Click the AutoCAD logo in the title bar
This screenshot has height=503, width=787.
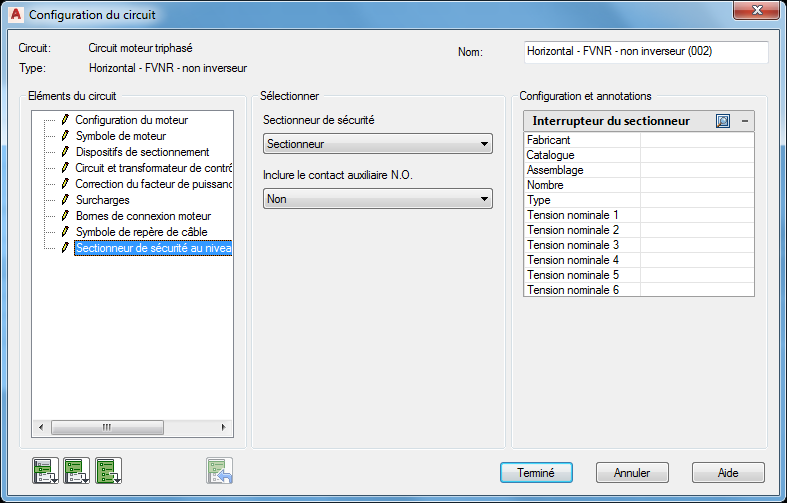(14, 15)
